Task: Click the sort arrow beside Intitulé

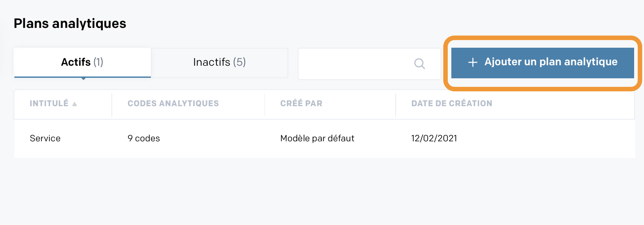Action: [75, 104]
